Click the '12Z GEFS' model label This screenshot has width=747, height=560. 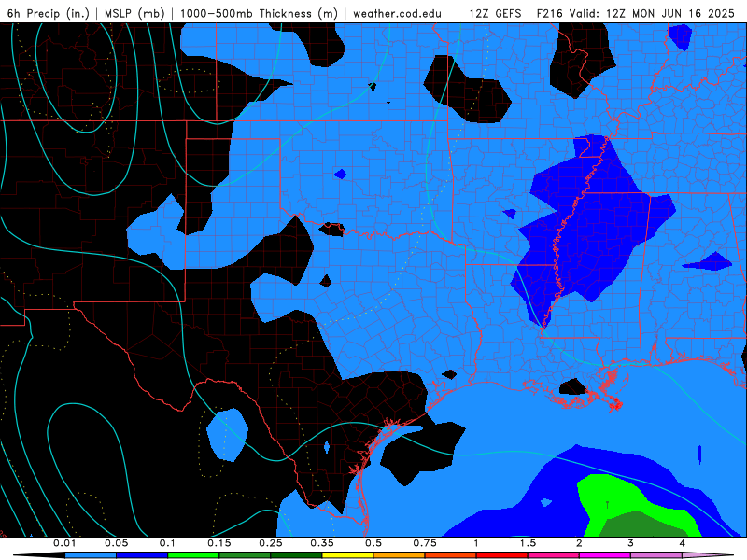495,14
